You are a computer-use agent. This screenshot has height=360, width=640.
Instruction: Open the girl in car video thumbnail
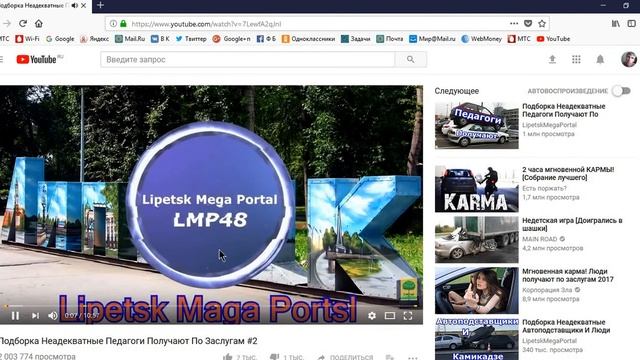[x=477, y=291]
